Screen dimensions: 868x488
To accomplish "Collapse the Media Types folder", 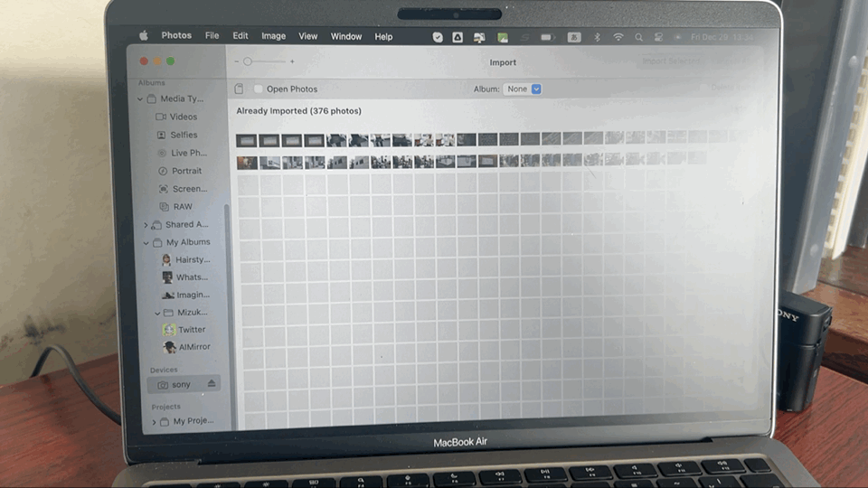I will 140,99.
